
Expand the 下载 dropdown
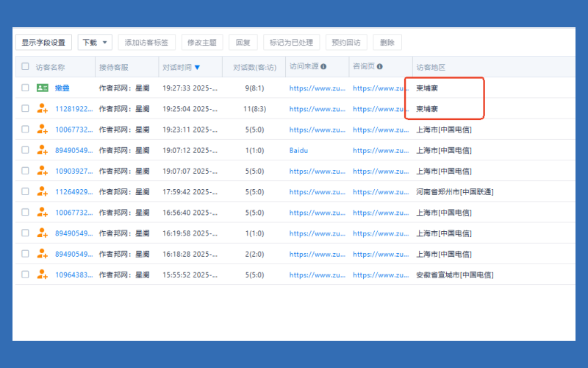pos(95,43)
